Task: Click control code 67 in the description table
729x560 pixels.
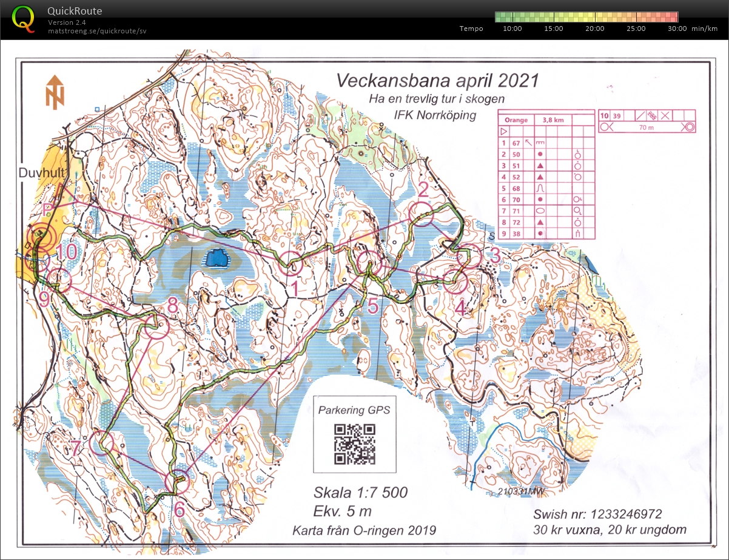Action: point(517,143)
